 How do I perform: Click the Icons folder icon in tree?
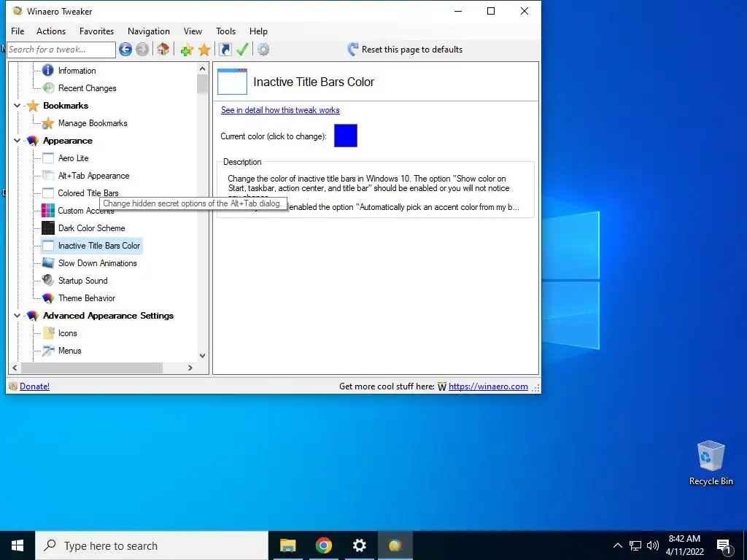48,332
